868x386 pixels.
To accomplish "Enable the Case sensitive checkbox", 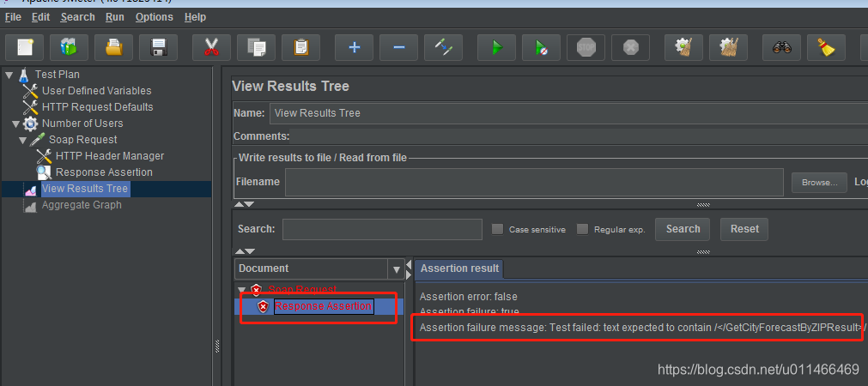I will [x=498, y=229].
